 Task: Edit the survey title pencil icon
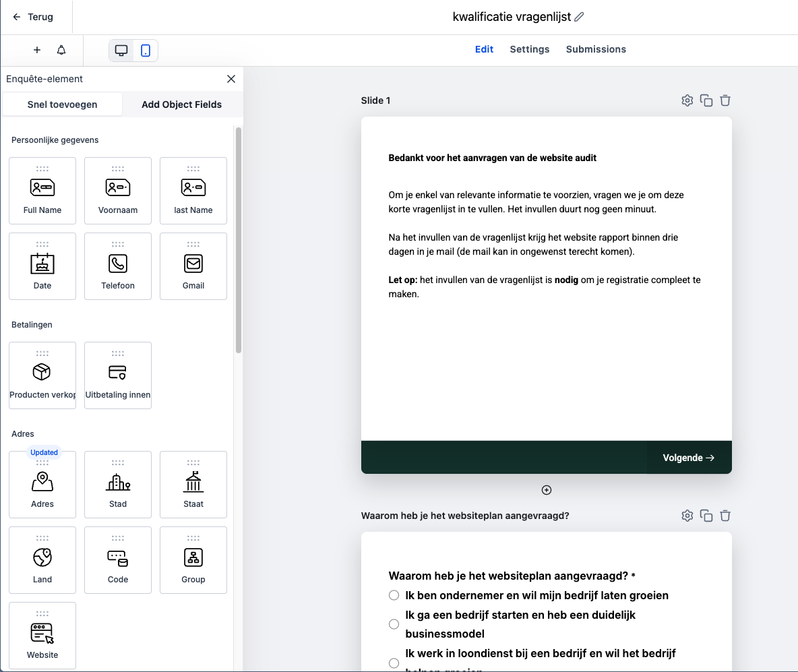pyautogui.click(x=579, y=18)
